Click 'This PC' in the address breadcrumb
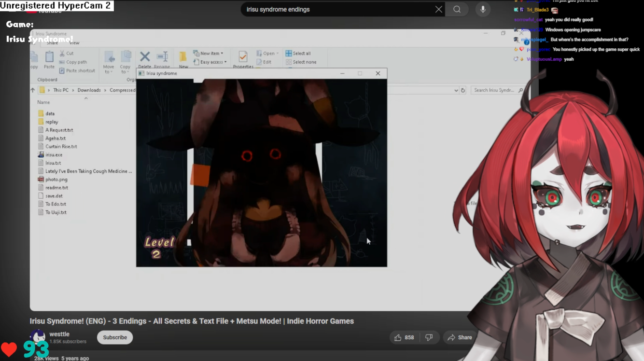 tap(61, 90)
